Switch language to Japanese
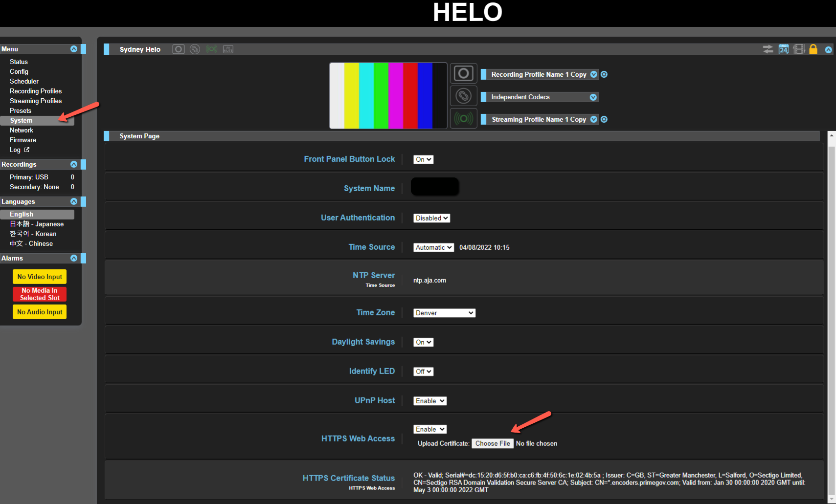836x504 pixels. [37, 224]
